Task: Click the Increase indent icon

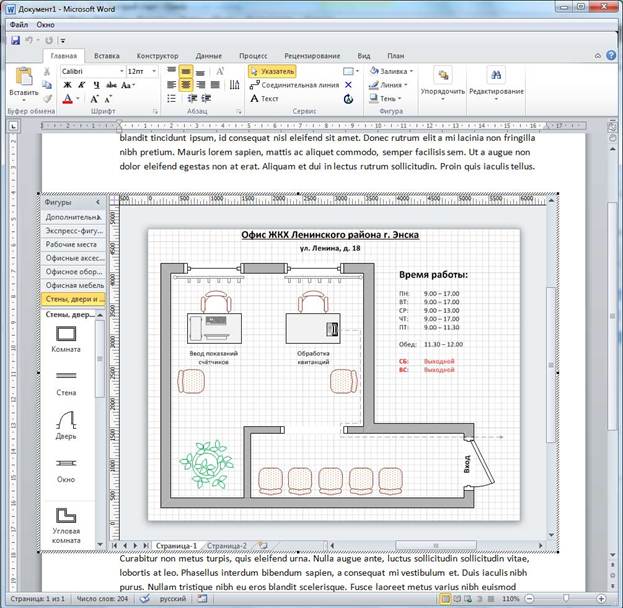Action: click(x=206, y=99)
